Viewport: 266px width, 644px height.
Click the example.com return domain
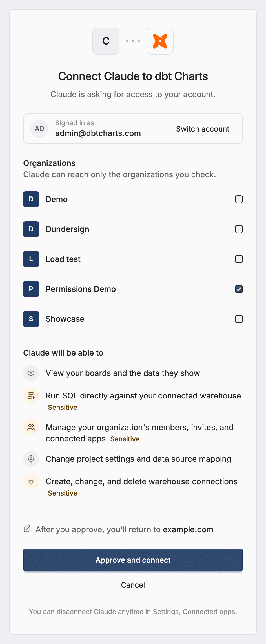coord(188,529)
